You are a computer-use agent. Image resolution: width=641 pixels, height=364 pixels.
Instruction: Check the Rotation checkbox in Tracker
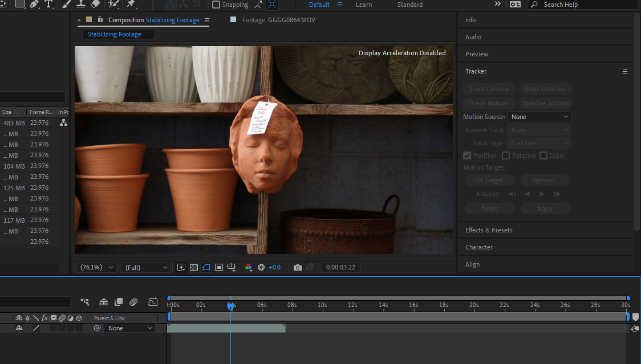click(x=506, y=156)
